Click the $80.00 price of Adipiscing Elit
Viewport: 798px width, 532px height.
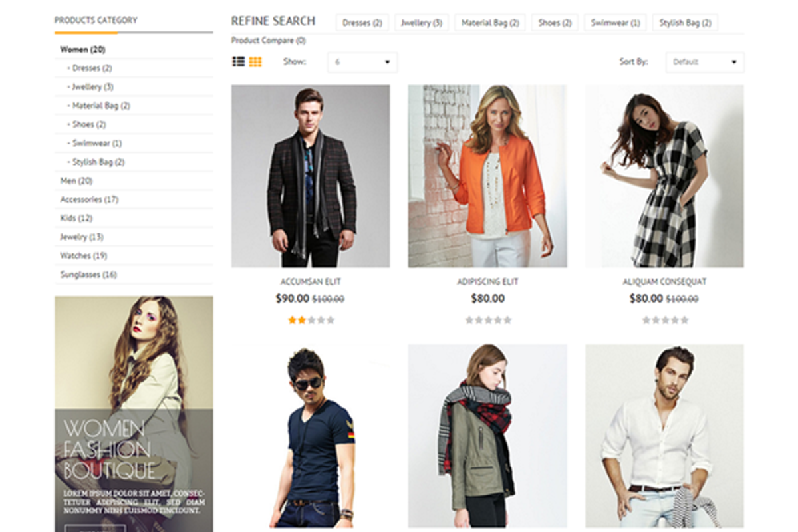(487, 299)
